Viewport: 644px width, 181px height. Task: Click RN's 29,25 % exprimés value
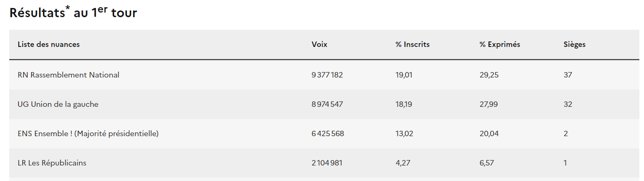(x=489, y=75)
